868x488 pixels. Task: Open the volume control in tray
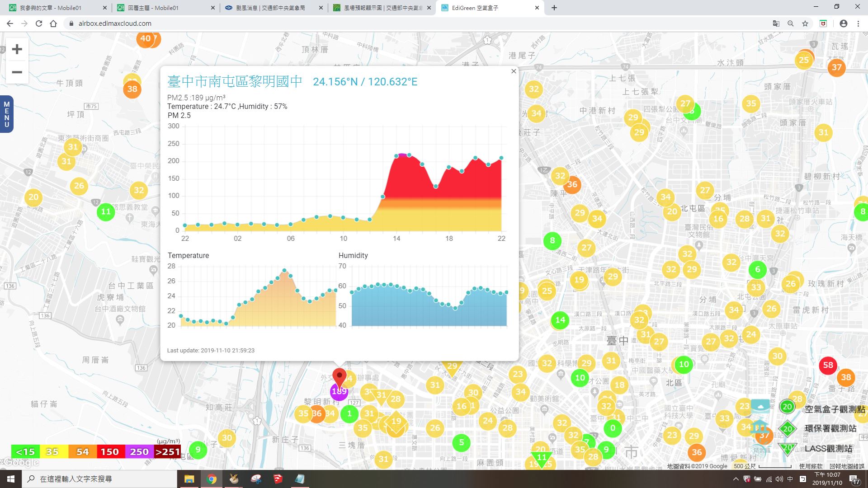click(779, 479)
